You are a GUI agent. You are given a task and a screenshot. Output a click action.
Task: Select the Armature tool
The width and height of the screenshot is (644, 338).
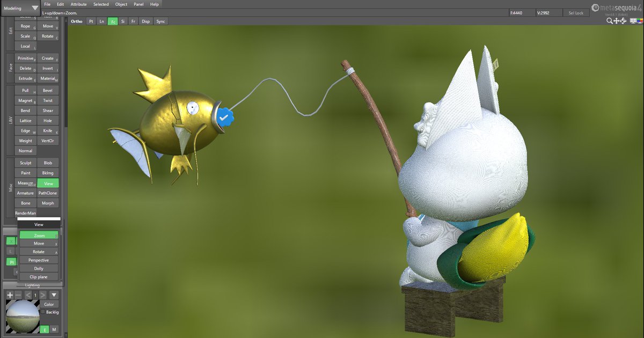[25, 193]
